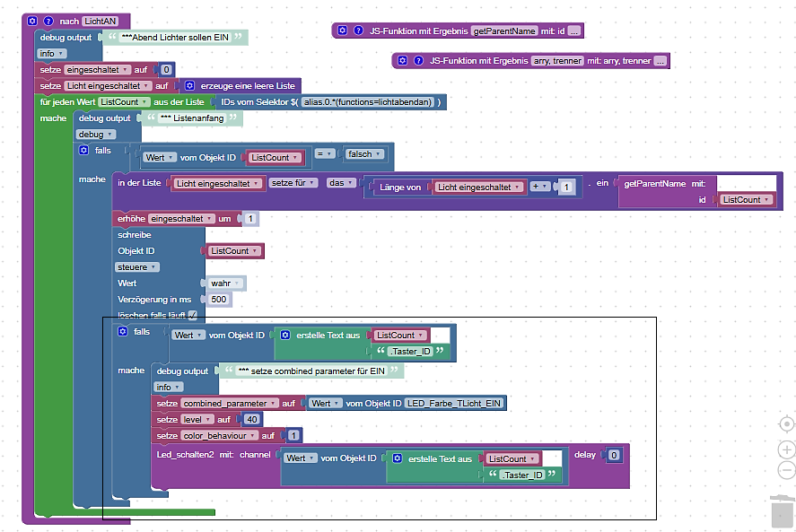Open the 'setze für' list mode dropdown
Screen dimensions: 796x532
(293, 183)
